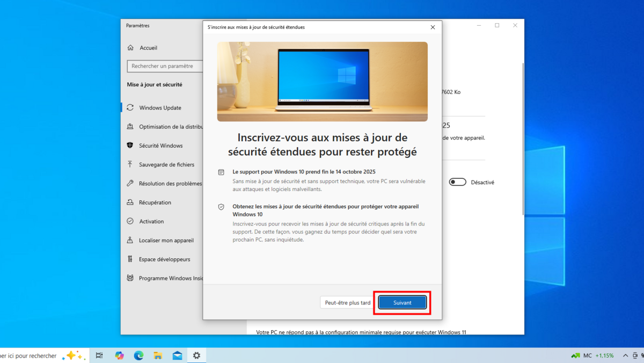Choose Peut-être plus tard
The height and width of the screenshot is (363, 644).
click(347, 303)
